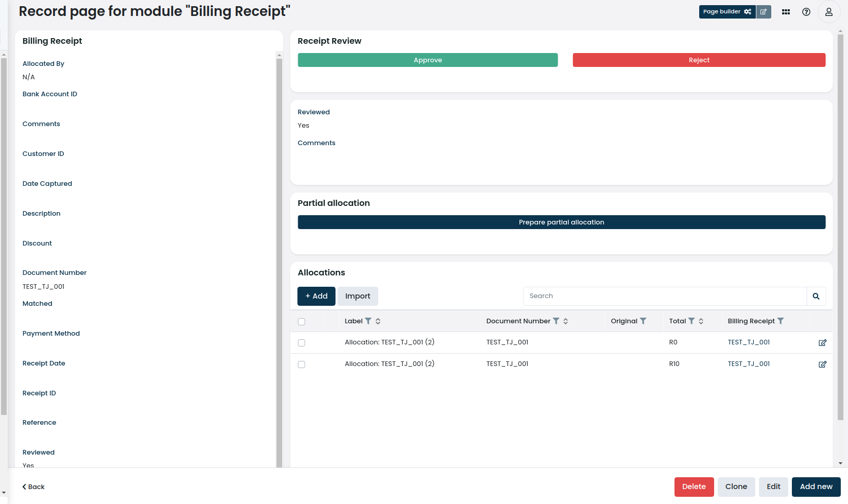Go Back to the previous page
This screenshot has width=848, height=504.
click(x=33, y=487)
